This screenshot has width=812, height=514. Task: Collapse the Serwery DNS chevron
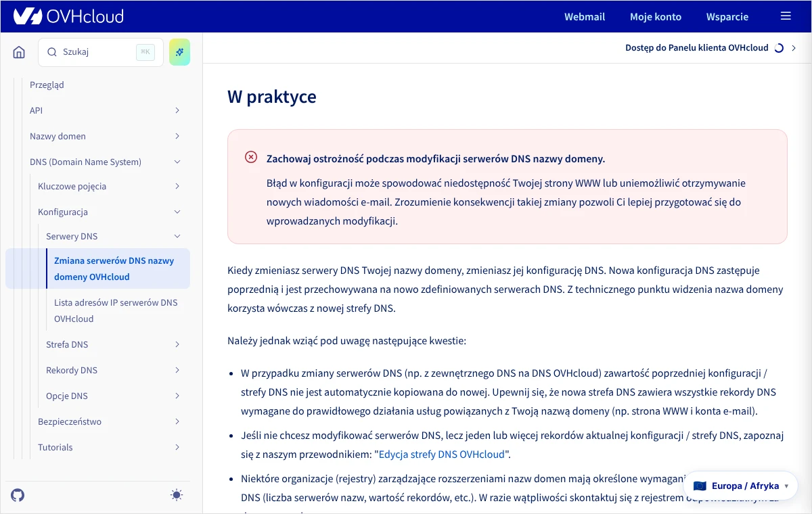[177, 236]
